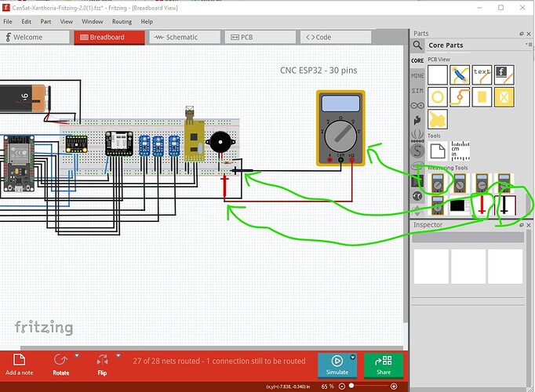Select the black oscilloscope screen part
Screen dimensions: 535x392
point(457,205)
